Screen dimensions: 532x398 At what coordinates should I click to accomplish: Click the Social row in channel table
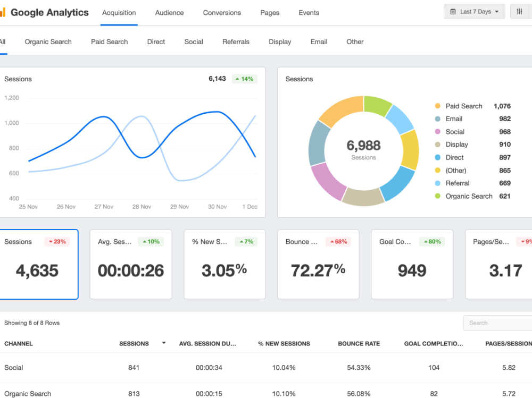tap(266, 368)
